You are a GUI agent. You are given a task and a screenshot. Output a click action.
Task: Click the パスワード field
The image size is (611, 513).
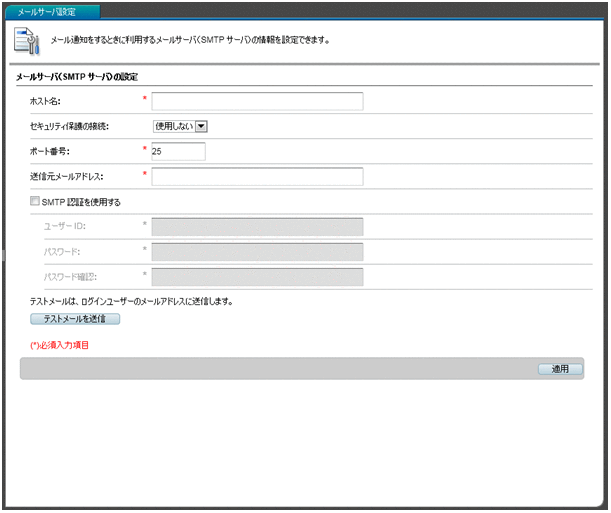click(x=257, y=252)
